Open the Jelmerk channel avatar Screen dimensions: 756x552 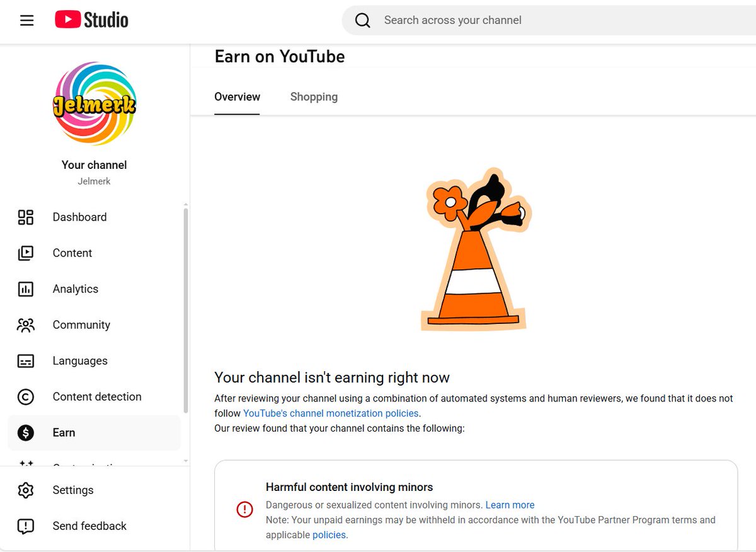94,104
